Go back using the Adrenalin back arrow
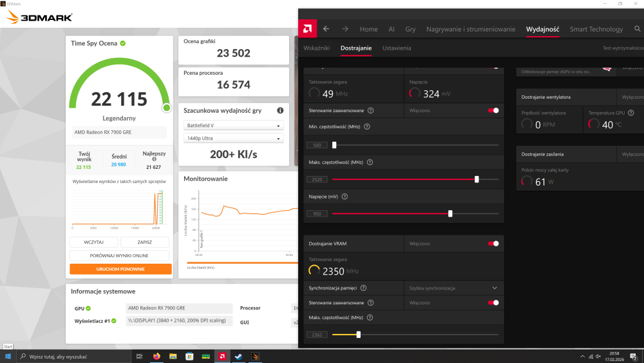Viewport: 644px width, 363px height. (x=327, y=29)
